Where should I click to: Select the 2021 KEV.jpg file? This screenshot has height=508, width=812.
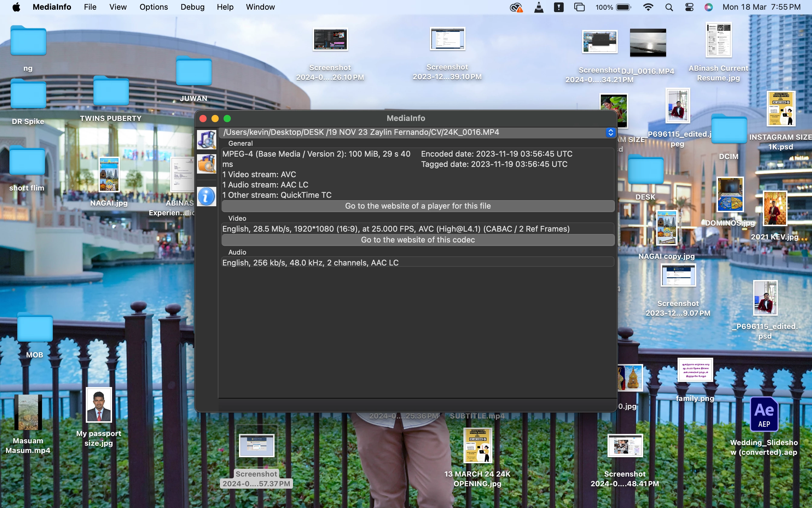pos(775,208)
